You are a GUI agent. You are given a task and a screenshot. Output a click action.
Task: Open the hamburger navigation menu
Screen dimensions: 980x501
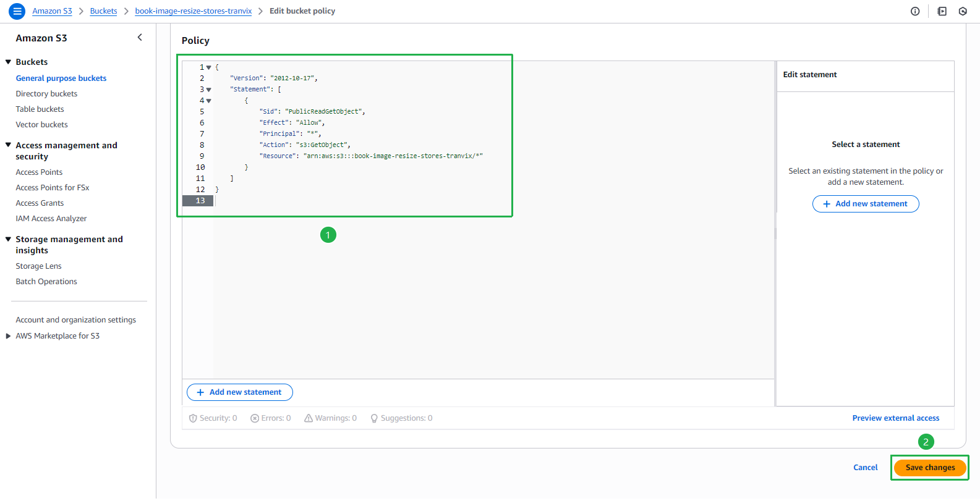coord(17,11)
